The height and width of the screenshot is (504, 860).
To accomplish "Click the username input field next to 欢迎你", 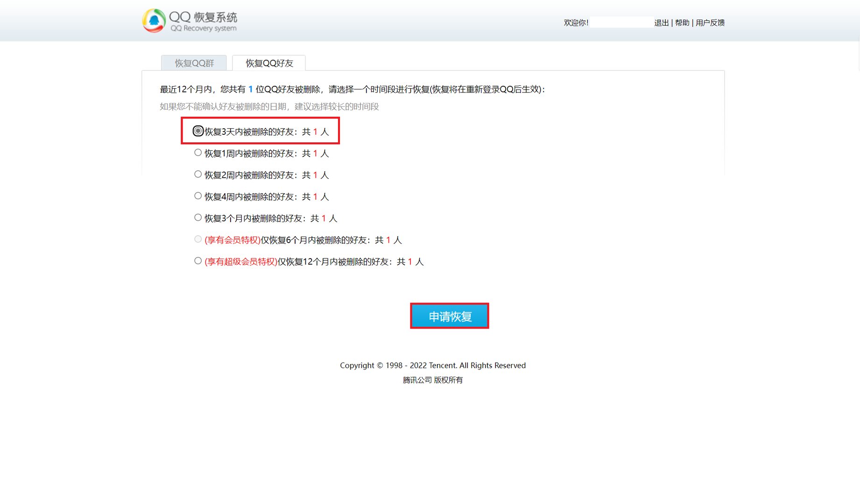I will tap(621, 22).
